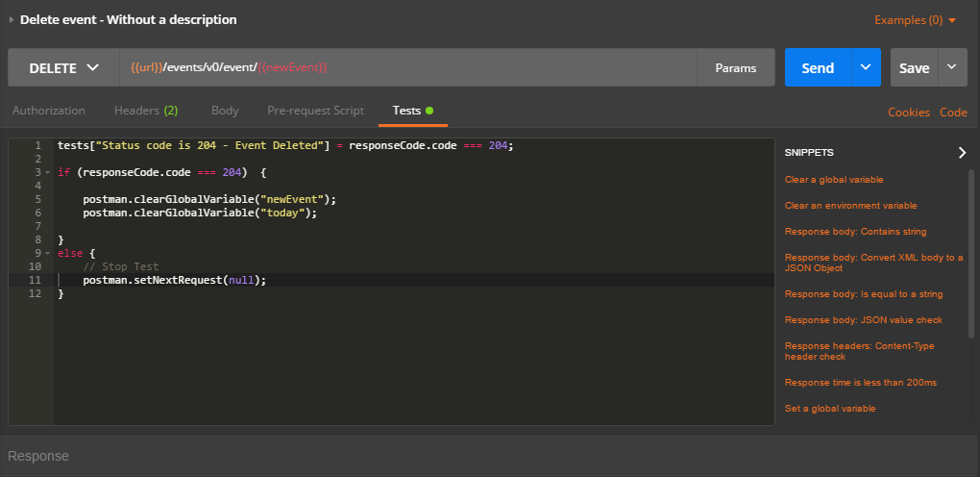This screenshot has width=980, height=477.
Task: Switch to the Pre-request Script tab
Action: [x=316, y=111]
